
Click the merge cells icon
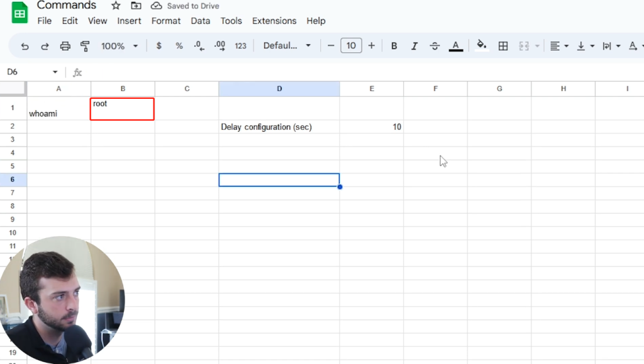[524, 46]
